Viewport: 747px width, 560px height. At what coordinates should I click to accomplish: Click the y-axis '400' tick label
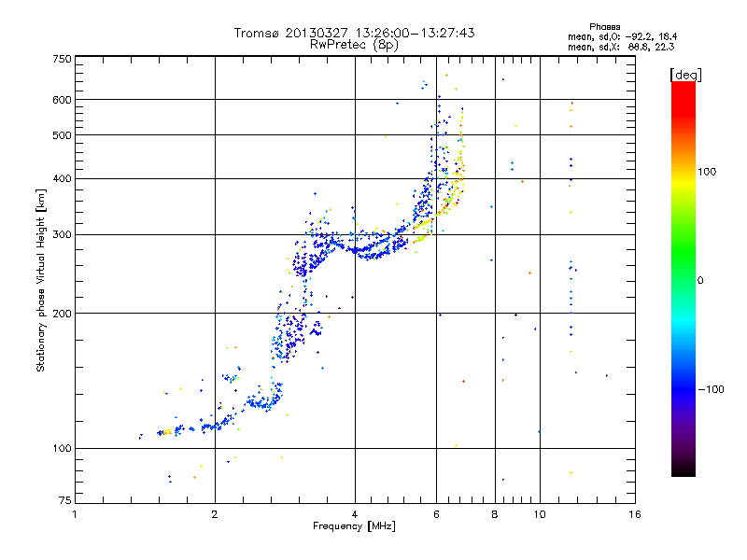(x=62, y=178)
